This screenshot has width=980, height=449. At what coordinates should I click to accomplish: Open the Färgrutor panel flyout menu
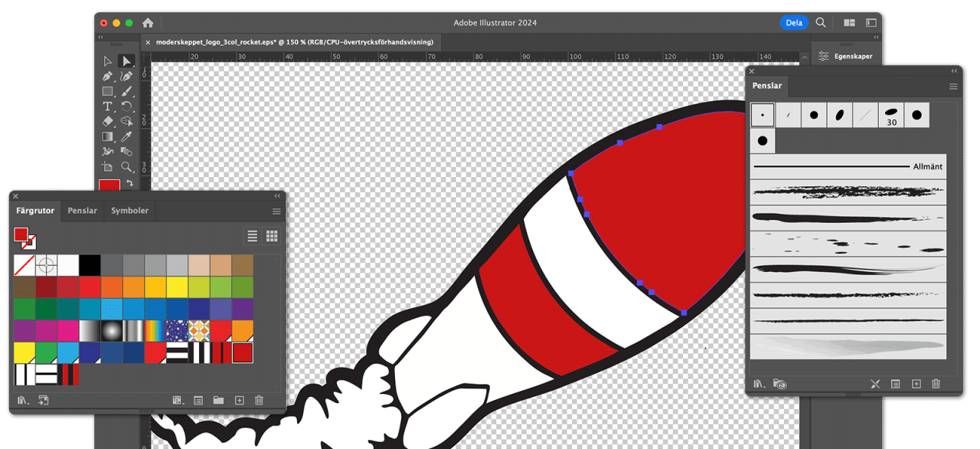(276, 210)
